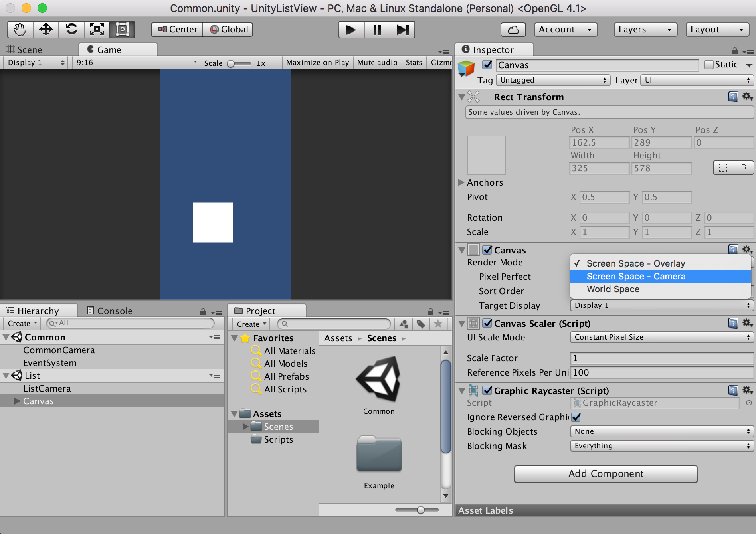Select the Rotate tool
The width and height of the screenshot is (756, 534).
coord(71,30)
